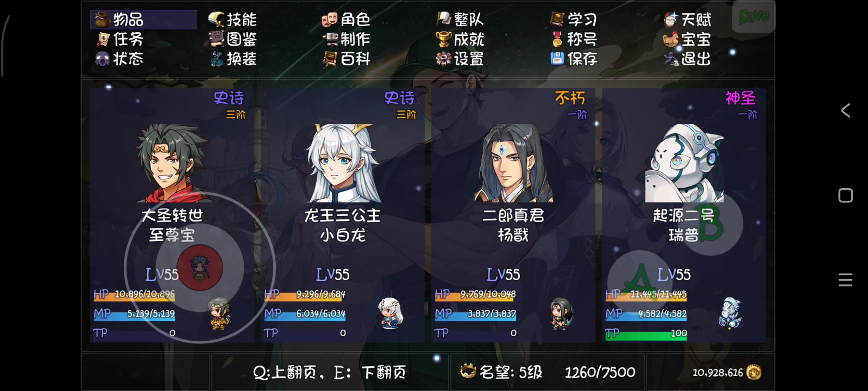This screenshot has width=868, height=391.
Task: Tap the virtual B cancel button
Action: pyautogui.click(x=711, y=224)
